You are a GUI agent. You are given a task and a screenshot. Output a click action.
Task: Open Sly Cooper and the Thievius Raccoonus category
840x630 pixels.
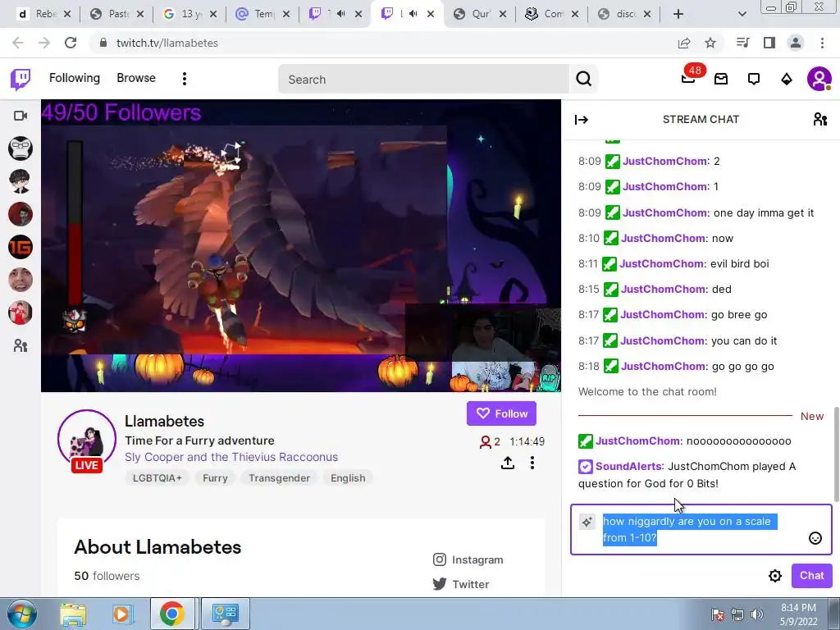tap(231, 457)
